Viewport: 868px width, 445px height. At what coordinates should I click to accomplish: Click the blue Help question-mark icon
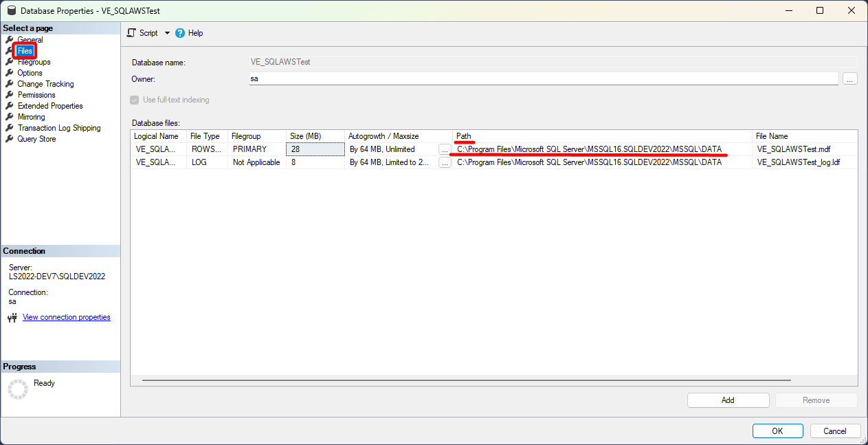pyautogui.click(x=180, y=33)
